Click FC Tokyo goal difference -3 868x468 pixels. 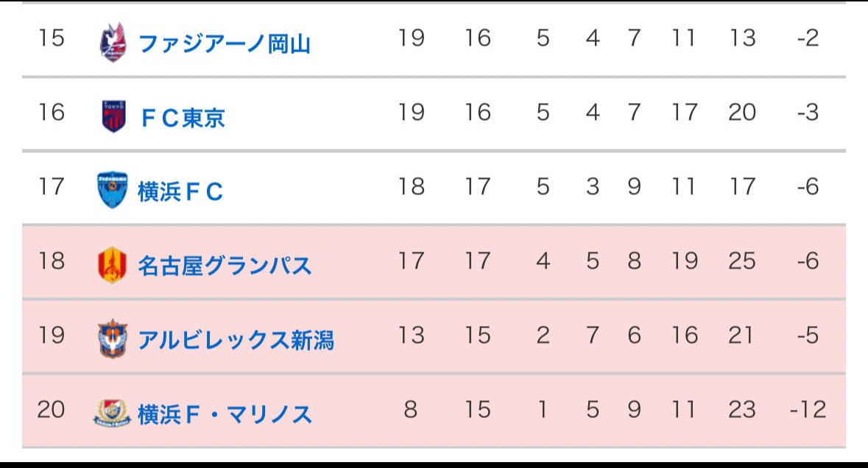pos(808,113)
